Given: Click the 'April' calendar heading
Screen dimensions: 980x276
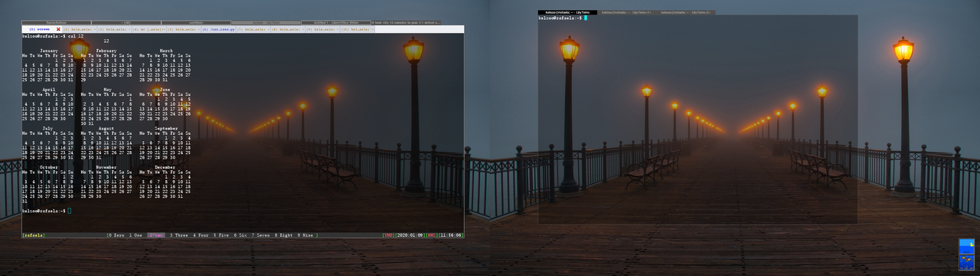Looking at the screenshot, I should point(49,89).
